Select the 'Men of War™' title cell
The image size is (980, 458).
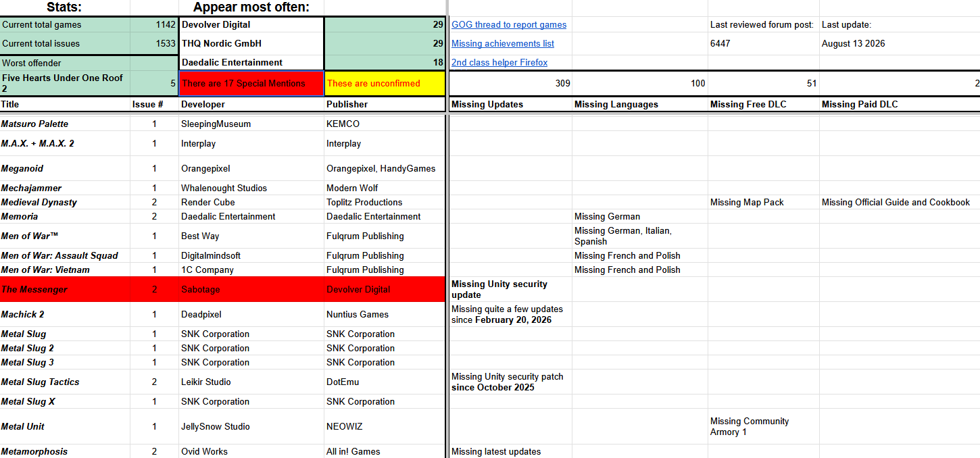[x=65, y=236]
